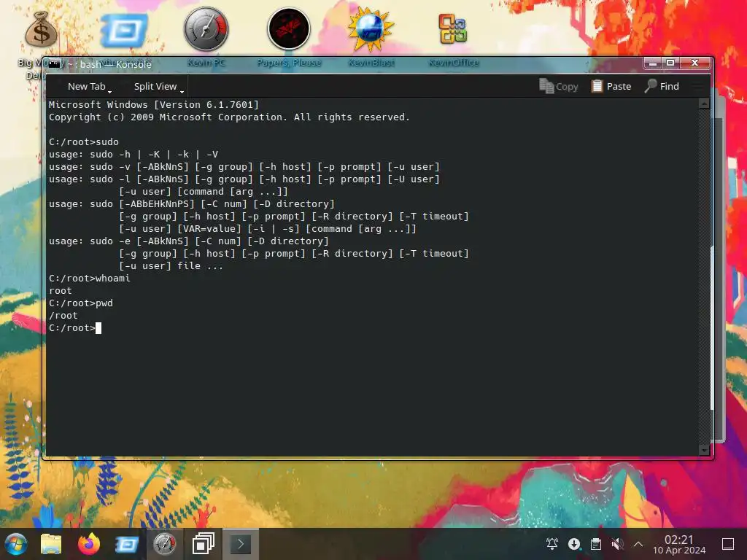
Task: Click the Copyright 2009 Microsoft Corporation line
Action: 229,117
